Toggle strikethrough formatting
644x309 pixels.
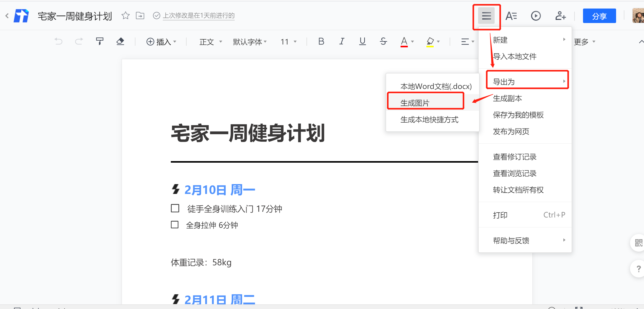[383, 41]
